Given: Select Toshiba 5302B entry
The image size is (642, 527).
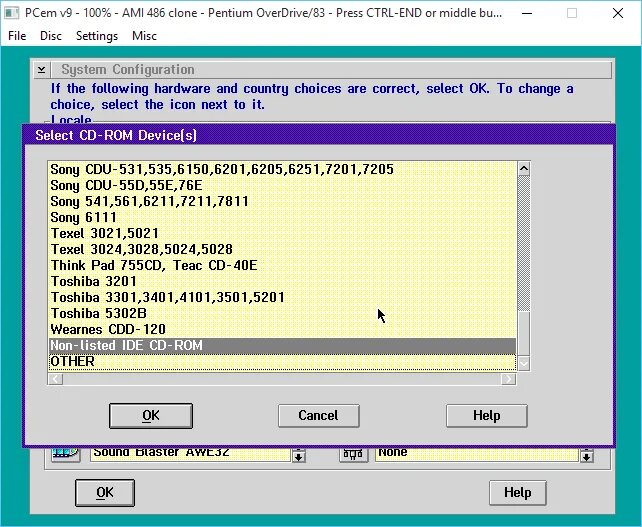Looking at the screenshot, I should click(x=282, y=313).
